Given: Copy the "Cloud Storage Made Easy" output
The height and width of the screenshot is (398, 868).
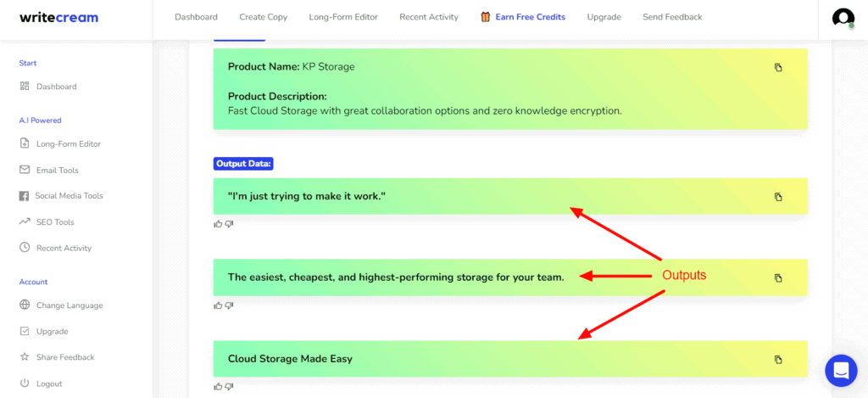Looking at the screenshot, I should tap(778, 359).
